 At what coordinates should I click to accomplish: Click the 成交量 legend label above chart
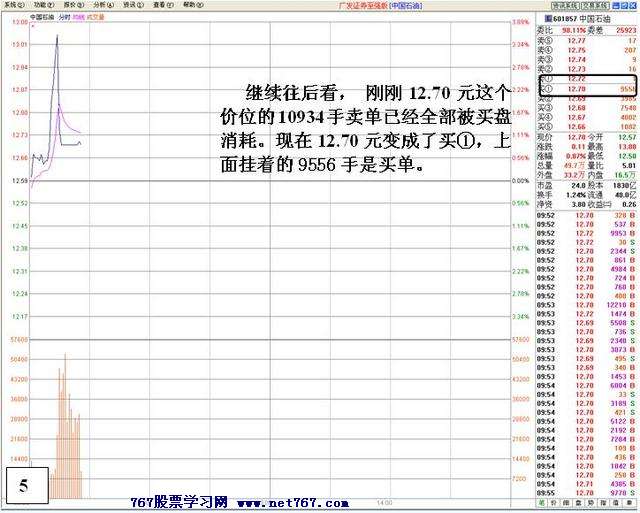pos(96,17)
